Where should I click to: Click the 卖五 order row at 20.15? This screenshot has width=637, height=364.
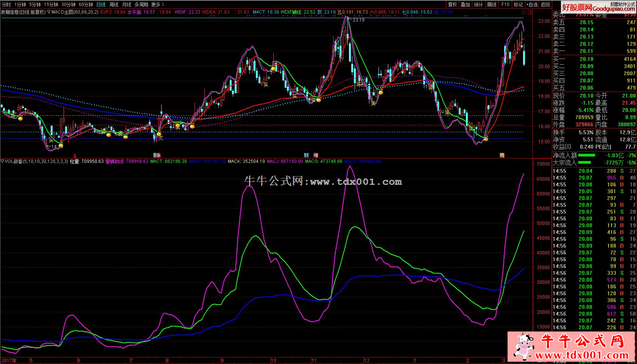pyautogui.click(x=594, y=22)
